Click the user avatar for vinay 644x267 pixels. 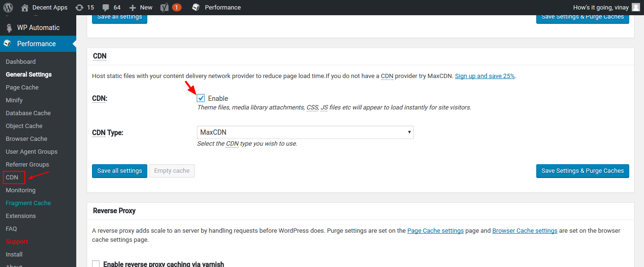[636, 8]
